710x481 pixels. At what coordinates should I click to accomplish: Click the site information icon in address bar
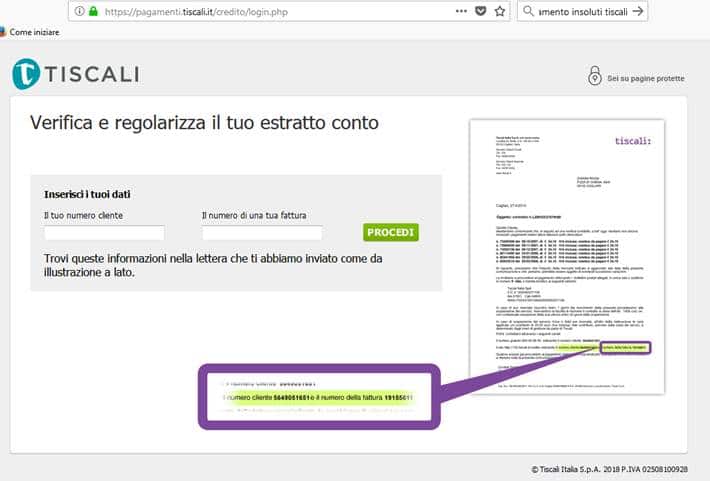pos(79,11)
